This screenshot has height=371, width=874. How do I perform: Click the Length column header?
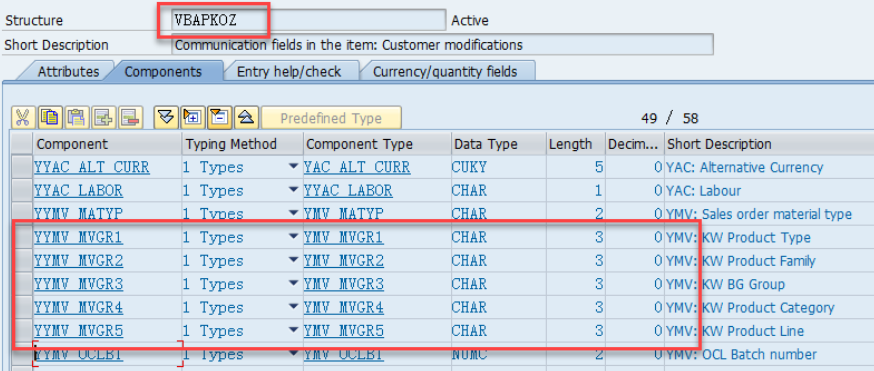(x=576, y=144)
